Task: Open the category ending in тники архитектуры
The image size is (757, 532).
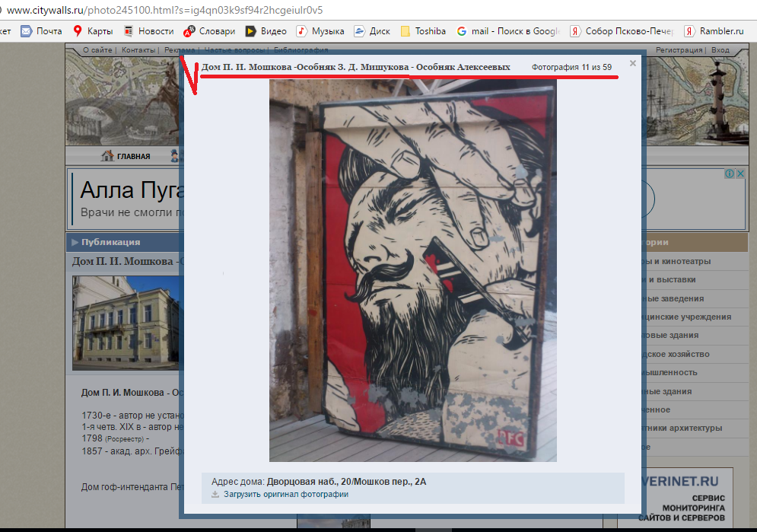Action: (x=682, y=428)
